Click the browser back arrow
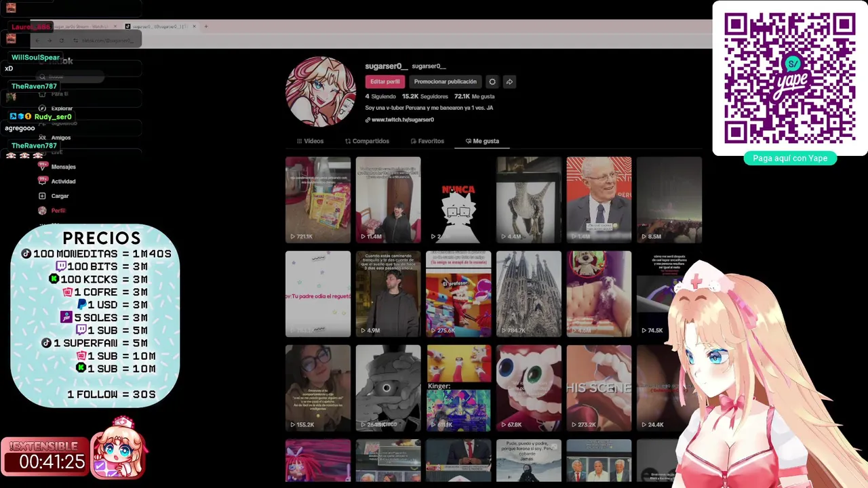868x488 pixels. pyautogui.click(x=37, y=41)
